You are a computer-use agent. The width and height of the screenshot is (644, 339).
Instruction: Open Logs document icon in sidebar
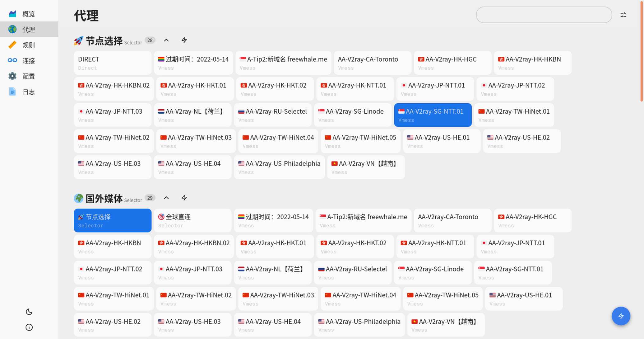tap(12, 92)
